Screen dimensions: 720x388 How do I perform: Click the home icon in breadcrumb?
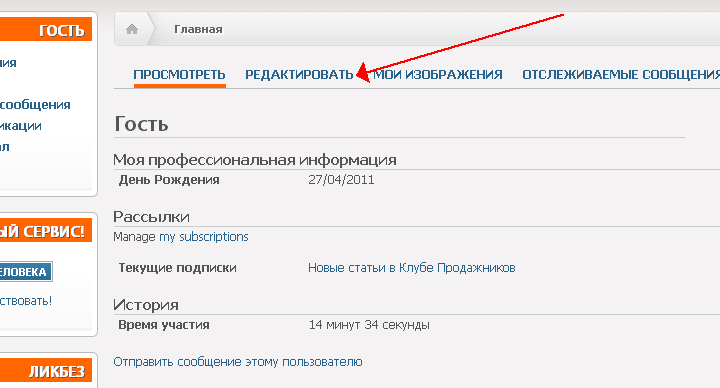coord(132,29)
